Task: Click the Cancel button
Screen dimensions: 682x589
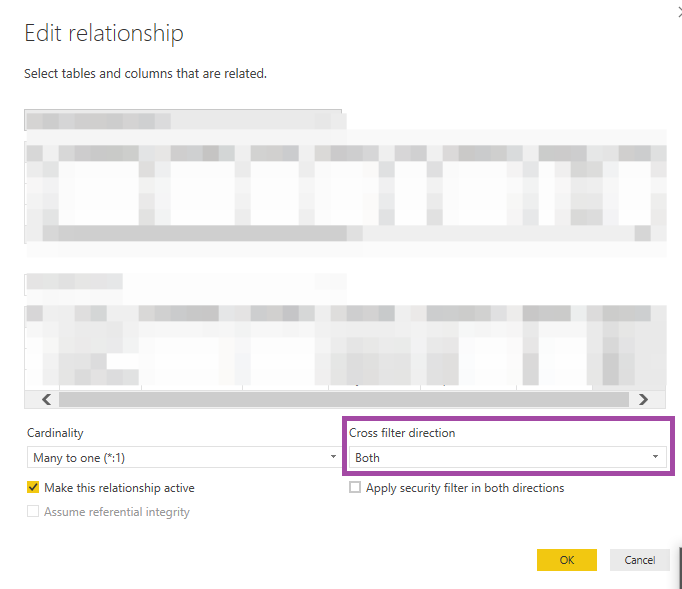Action: click(639, 560)
